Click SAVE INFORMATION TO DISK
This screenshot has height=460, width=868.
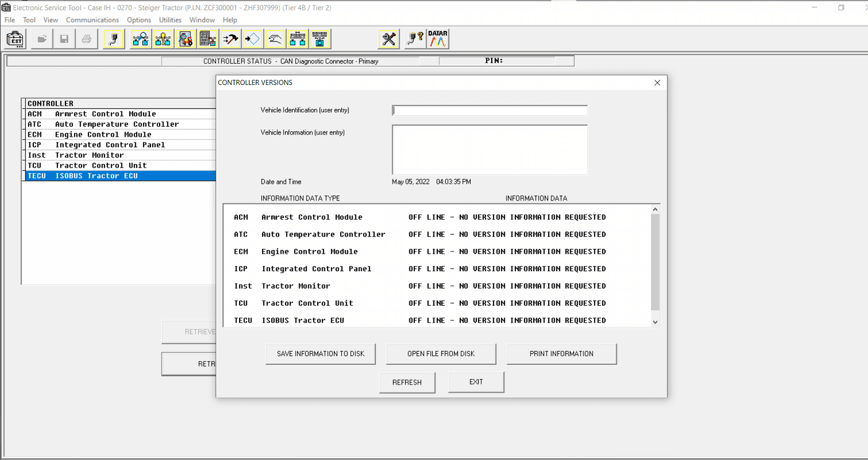pyautogui.click(x=320, y=354)
